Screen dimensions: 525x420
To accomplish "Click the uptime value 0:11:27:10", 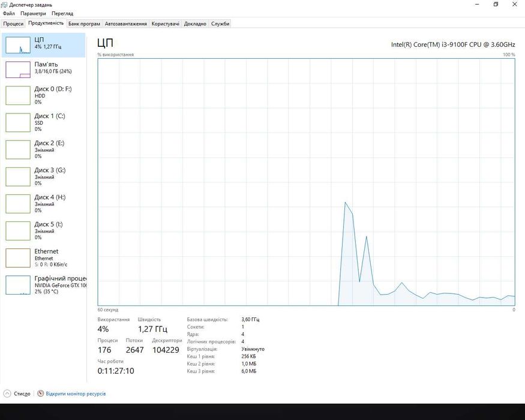I will tap(116, 371).
